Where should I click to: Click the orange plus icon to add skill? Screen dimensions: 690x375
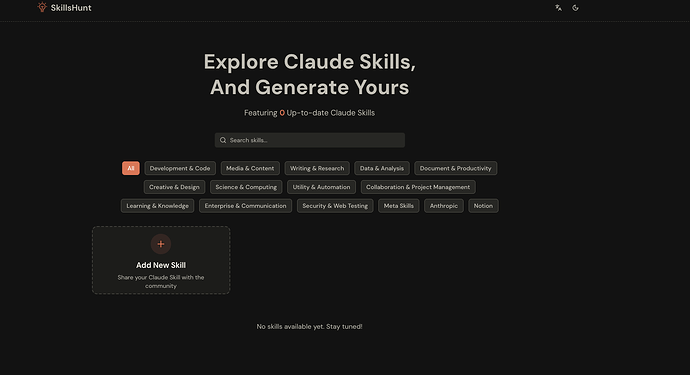pos(161,244)
